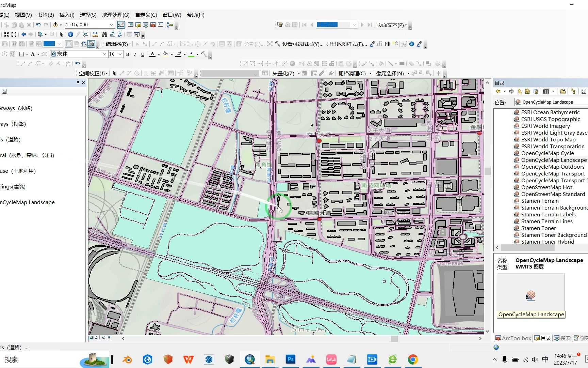Select OpenCycleMap Outdoors in Catalog list
This screenshot has height=368, width=588.
[x=553, y=167]
